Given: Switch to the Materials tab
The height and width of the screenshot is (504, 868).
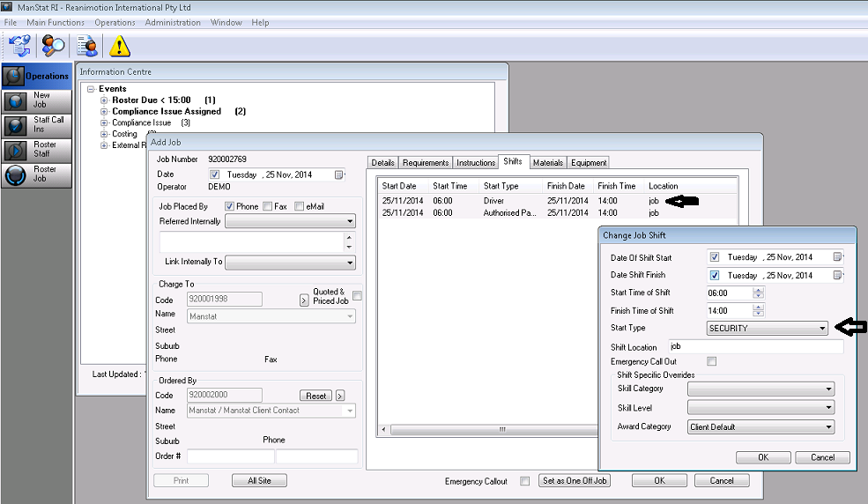Looking at the screenshot, I should pos(548,163).
